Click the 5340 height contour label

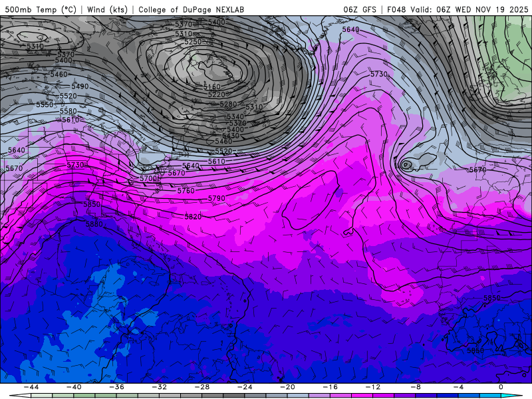[x=235, y=117]
